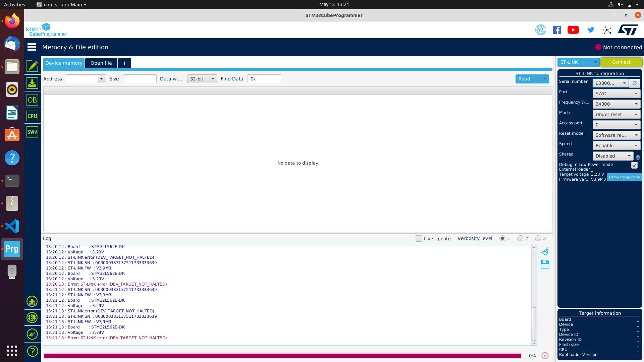
Task: Open the Serial number dropdown
Action: click(610, 83)
